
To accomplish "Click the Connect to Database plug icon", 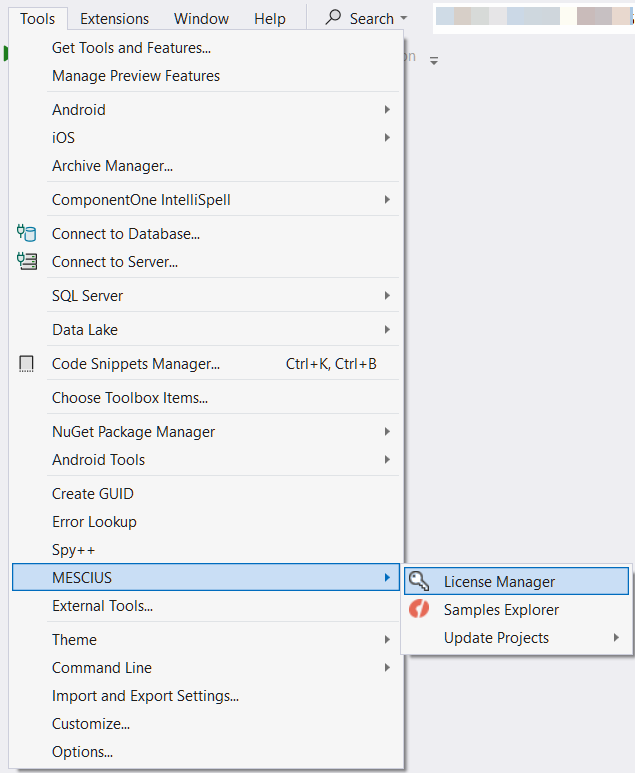I will (x=27, y=234).
